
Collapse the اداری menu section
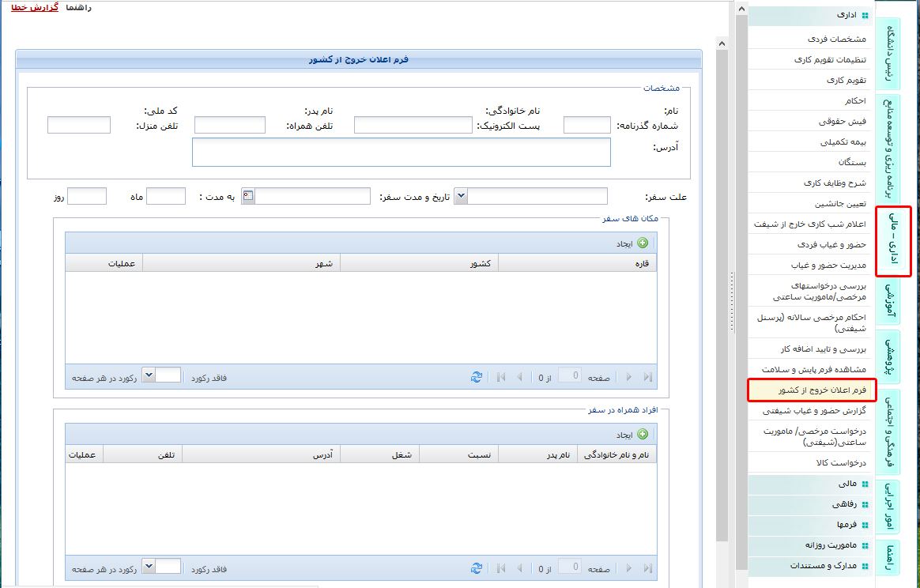(x=809, y=15)
